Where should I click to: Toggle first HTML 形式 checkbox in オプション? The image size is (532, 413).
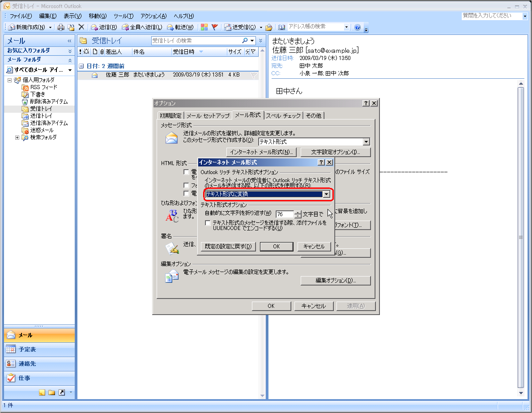click(186, 172)
